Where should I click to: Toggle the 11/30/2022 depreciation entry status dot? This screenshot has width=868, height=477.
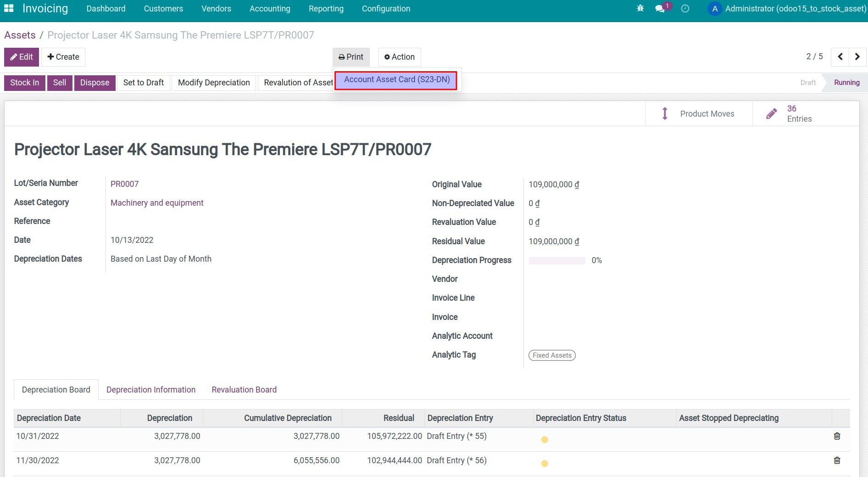tap(545, 464)
